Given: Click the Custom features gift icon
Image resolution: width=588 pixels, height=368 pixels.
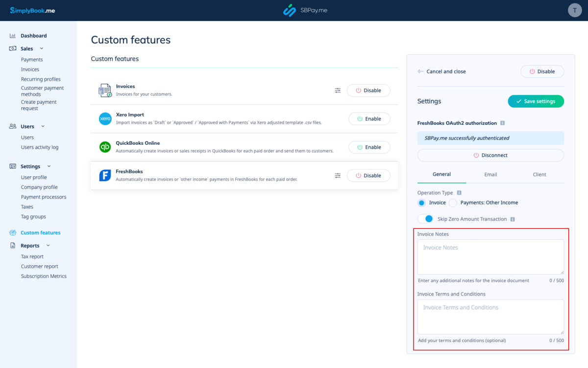Looking at the screenshot, I should click(13, 233).
